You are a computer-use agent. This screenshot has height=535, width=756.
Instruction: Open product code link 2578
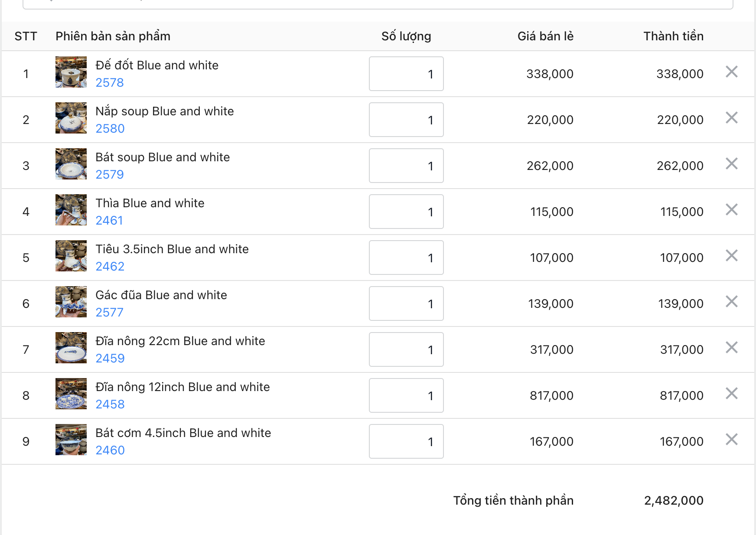110,83
